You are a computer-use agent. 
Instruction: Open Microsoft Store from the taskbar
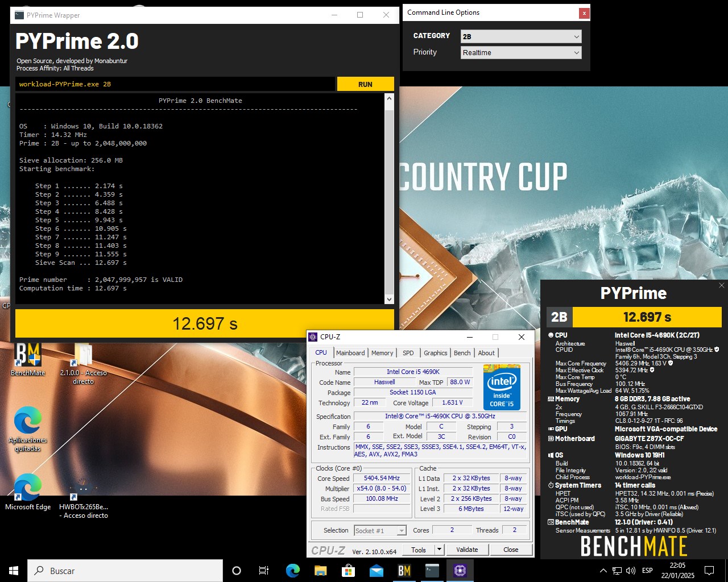click(x=348, y=571)
